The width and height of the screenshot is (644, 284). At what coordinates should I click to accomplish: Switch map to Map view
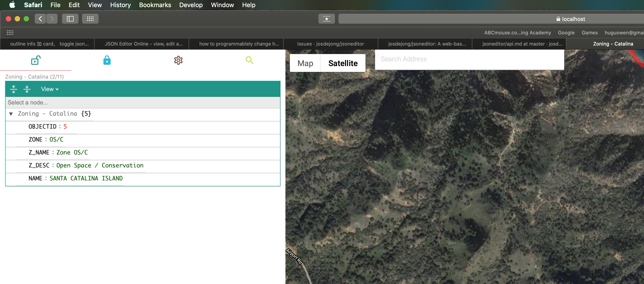(305, 63)
